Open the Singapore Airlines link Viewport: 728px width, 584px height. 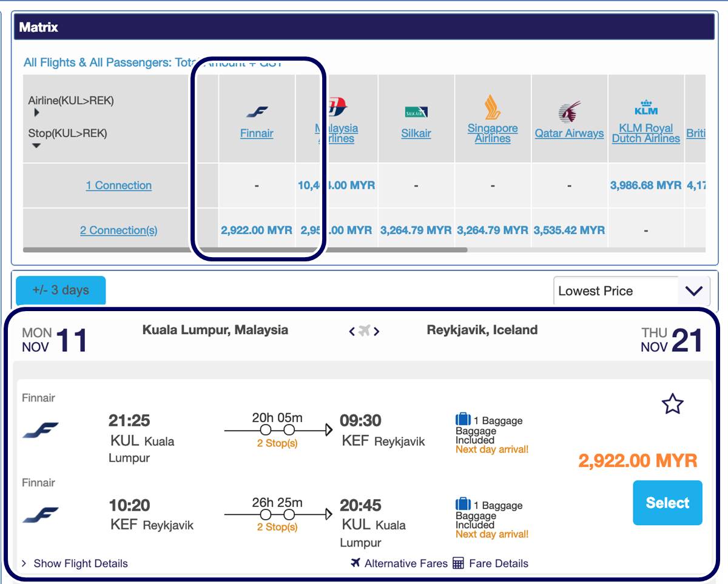[x=493, y=133]
